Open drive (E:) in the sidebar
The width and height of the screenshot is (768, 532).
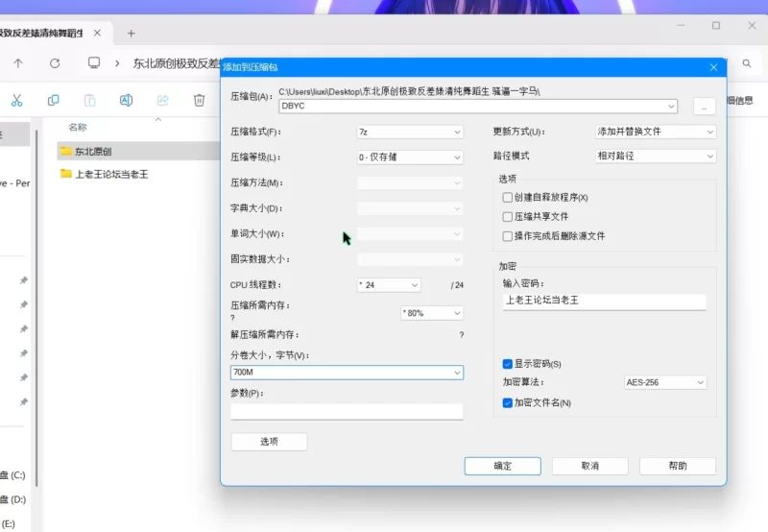pos(8,524)
